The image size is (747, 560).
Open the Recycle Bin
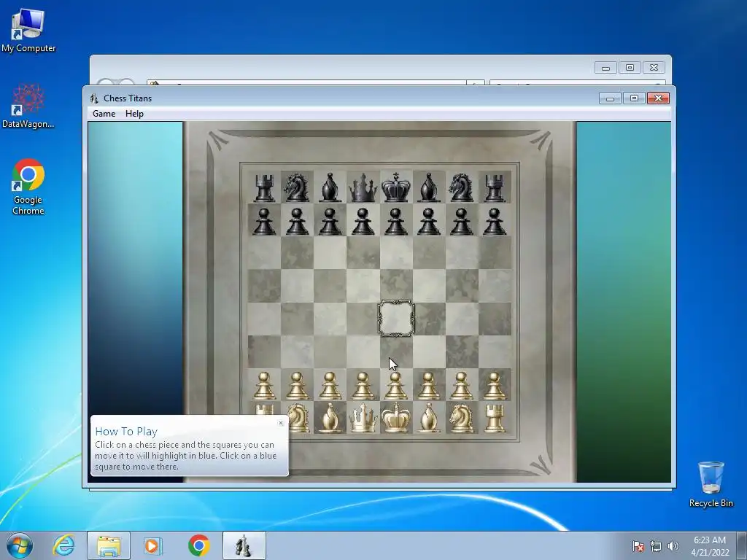click(x=711, y=484)
